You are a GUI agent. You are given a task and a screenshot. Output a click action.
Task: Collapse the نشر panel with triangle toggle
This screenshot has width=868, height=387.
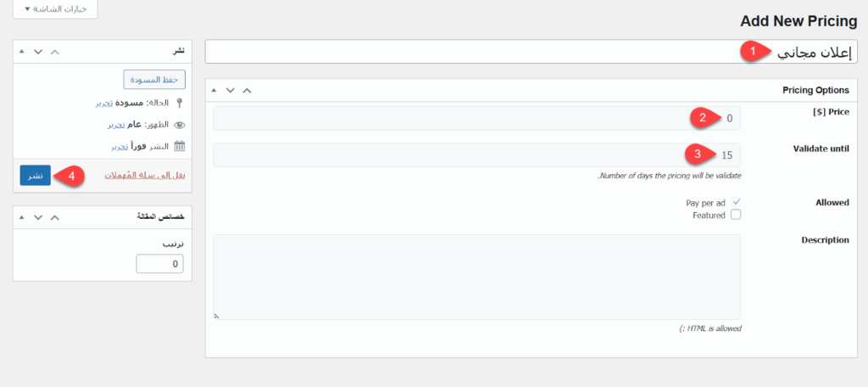(x=21, y=52)
